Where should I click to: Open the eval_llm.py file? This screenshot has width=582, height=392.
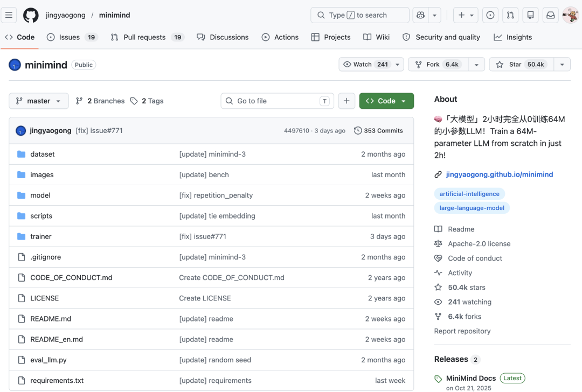pyautogui.click(x=48, y=360)
